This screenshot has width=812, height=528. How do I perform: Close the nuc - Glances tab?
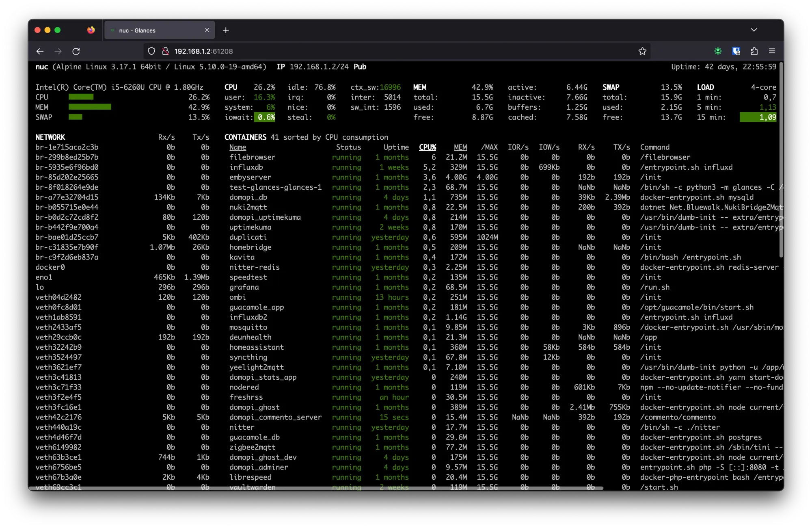[x=207, y=30]
